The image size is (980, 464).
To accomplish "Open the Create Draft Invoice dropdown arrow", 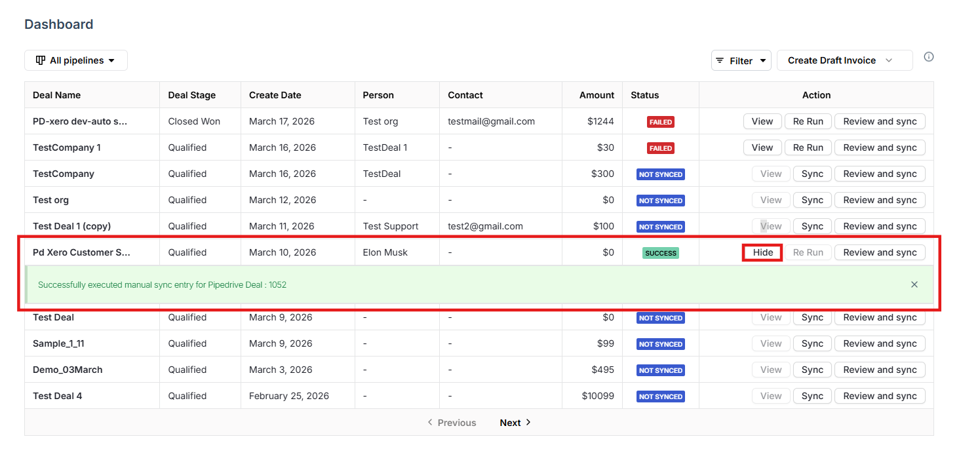I will tap(890, 60).
